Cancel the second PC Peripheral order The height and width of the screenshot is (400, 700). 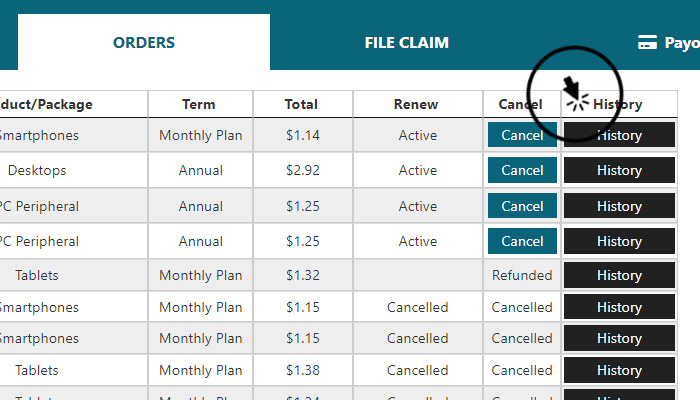point(522,241)
